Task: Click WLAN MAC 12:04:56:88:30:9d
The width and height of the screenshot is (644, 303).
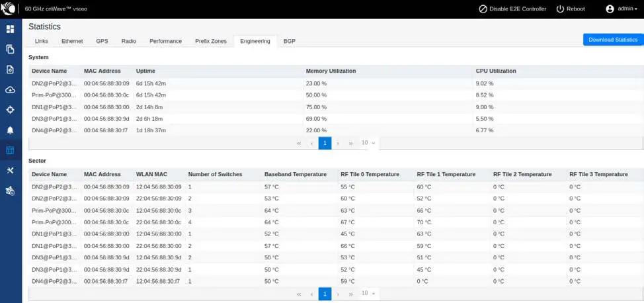Action: coord(159,258)
